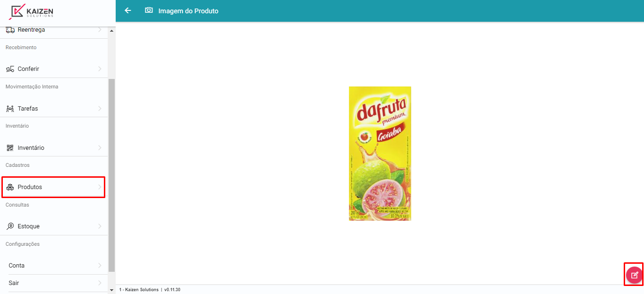Screen dimensions: 644x294
Task: Click the Inventário QR code icon
Action: point(10,148)
